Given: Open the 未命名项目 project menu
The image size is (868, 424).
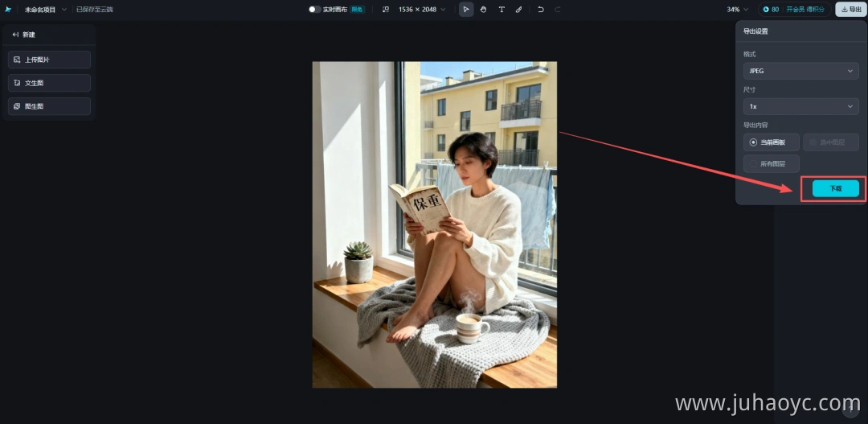Looking at the screenshot, I should pyautogui.click(x=45, y=10).
